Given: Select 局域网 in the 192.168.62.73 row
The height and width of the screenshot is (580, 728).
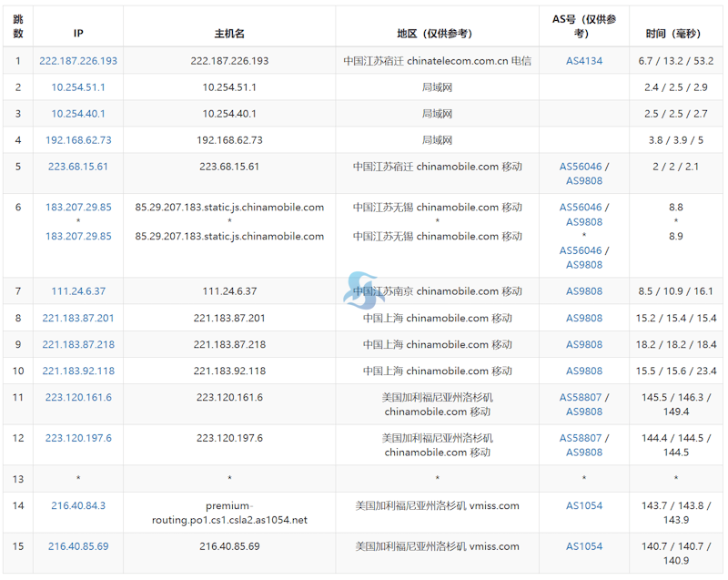Looking at the screenshot, I should click(437, 140).
